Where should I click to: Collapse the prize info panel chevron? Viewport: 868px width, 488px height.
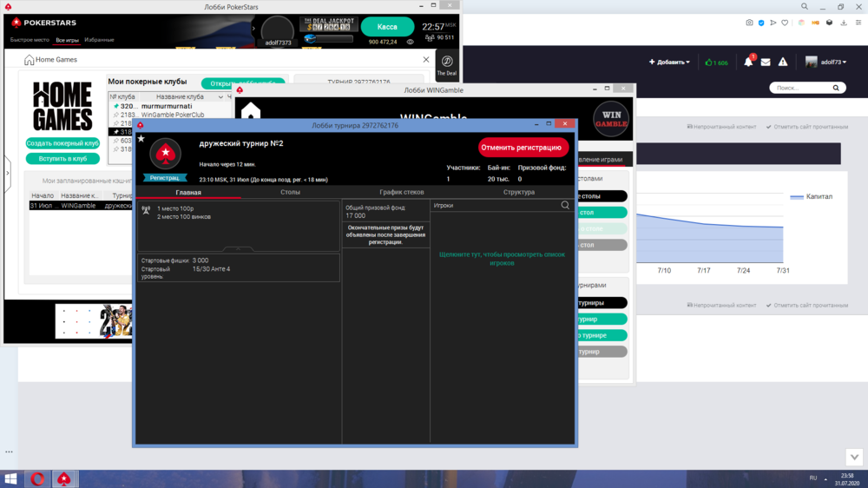click(x=238, y=249)
